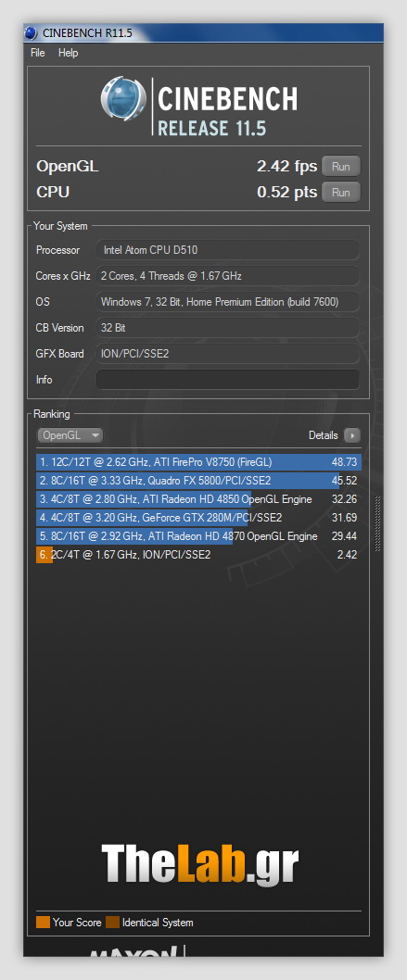This screenshot has height=980, width=407.
Task: Run the OpenGL benchmark
Action: tap(341, 166)
